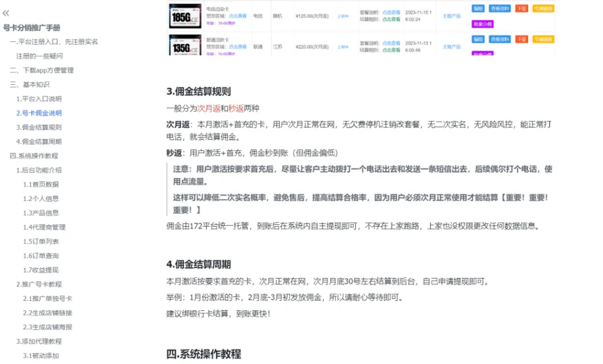The image size is (603, 364).
Task: Jump to 1.2个人信息
Action: tap(41, 198)
